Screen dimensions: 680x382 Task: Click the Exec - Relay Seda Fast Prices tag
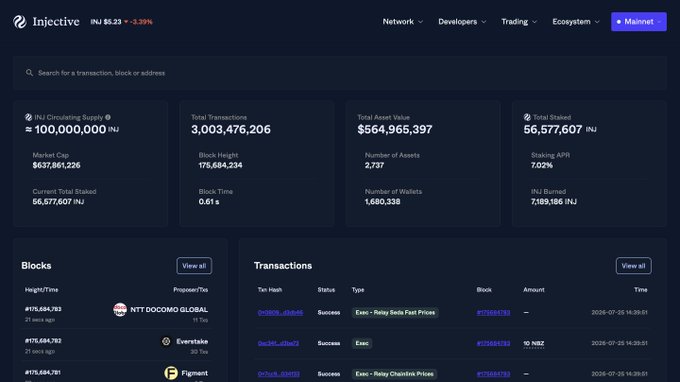[395, 313]
